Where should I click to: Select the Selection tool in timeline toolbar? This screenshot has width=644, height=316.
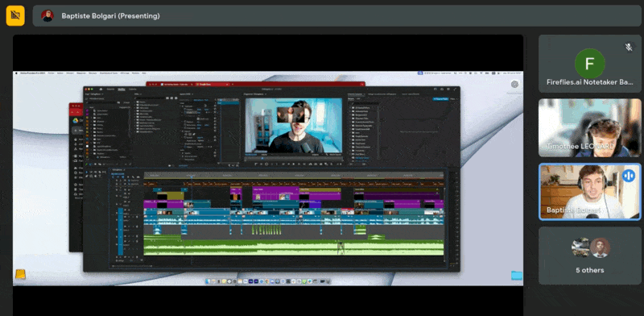click(x=87, y=172)
